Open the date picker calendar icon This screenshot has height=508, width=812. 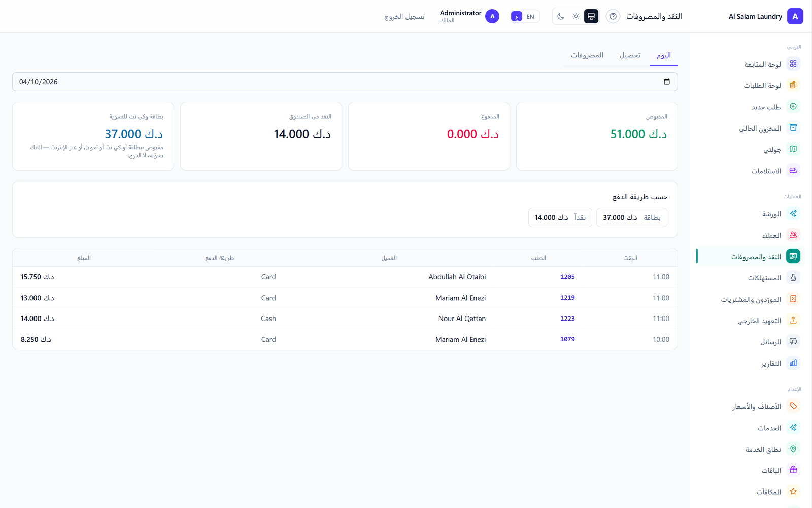tap(667, 82)
